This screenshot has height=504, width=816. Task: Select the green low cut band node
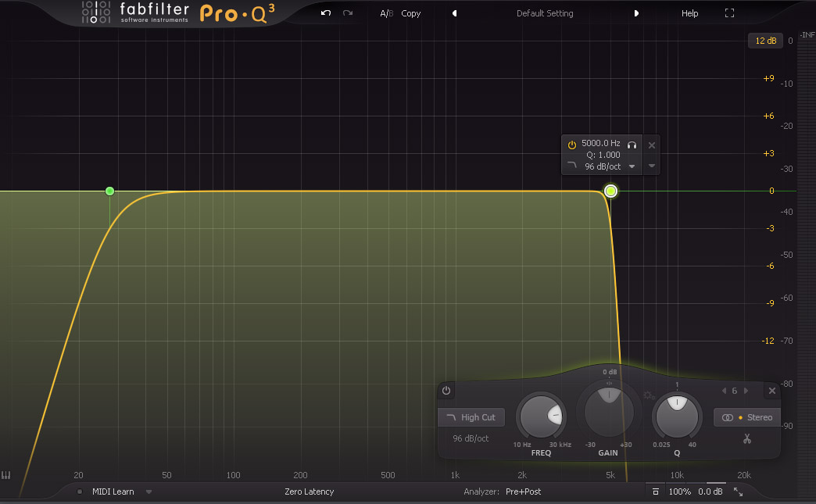click(109, 191)
